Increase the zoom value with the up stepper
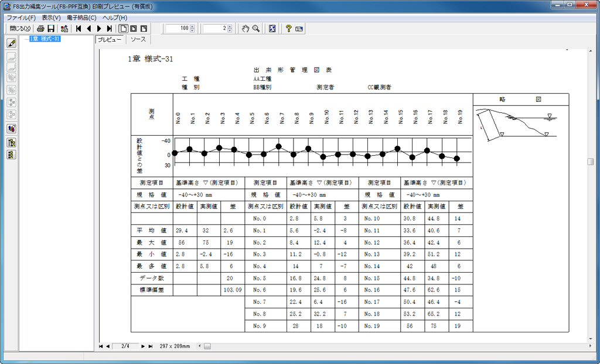This screenshot has height=364, width=600. tap(192, 26)
